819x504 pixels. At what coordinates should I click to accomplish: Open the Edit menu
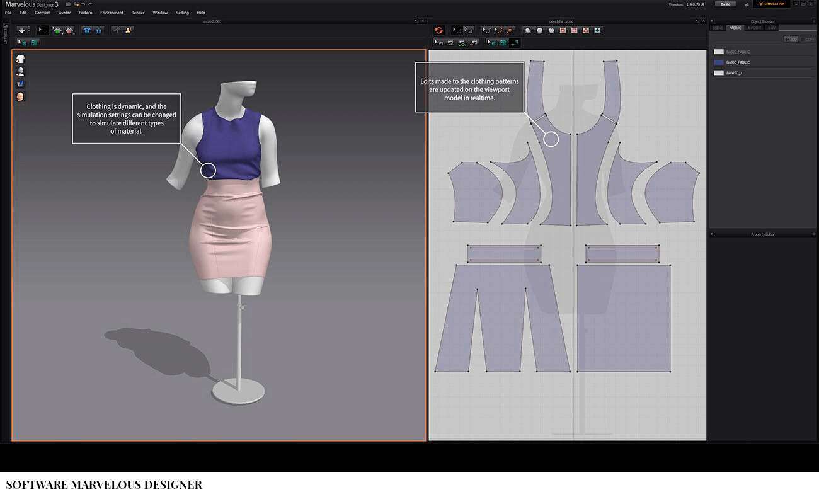click(23, 13)
